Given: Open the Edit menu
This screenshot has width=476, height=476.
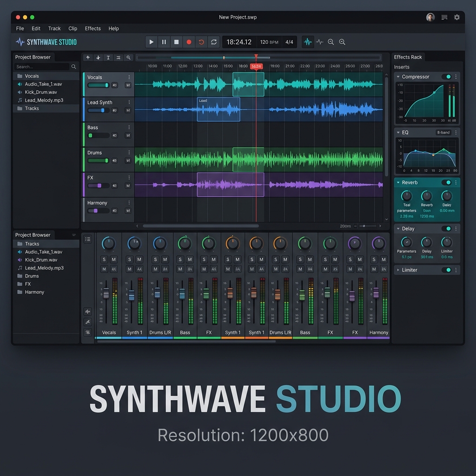Looking at the screenshot, I should point(36,28).
